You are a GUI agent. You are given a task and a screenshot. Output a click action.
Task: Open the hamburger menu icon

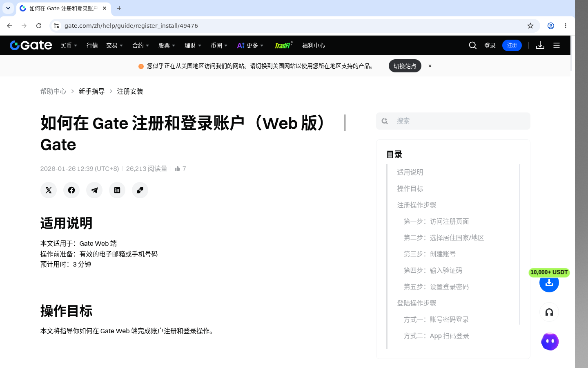pos(557,45)
